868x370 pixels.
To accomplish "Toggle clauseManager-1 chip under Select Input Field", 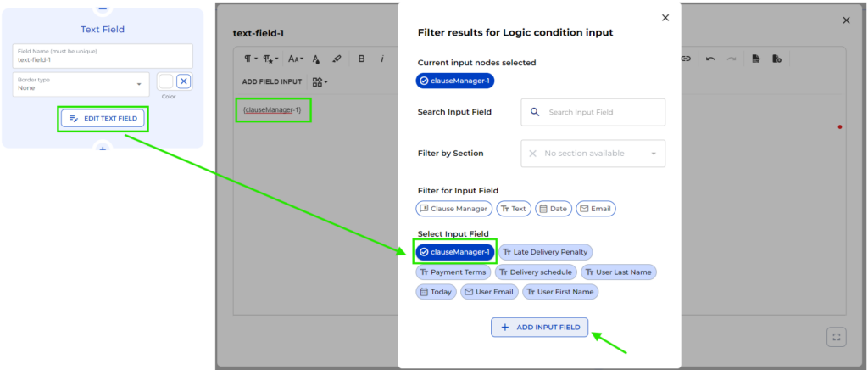I will [x=455, y=252].
